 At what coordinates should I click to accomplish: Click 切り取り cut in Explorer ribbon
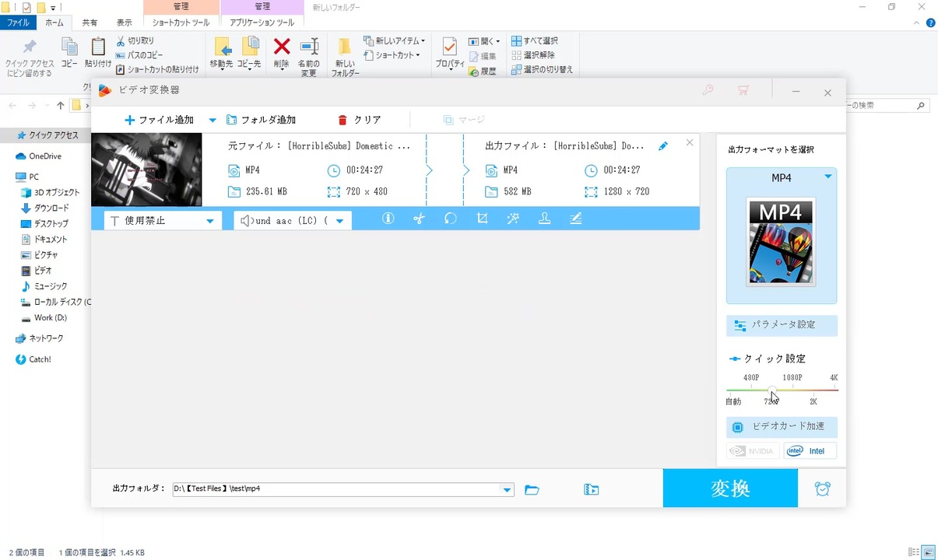135,40
